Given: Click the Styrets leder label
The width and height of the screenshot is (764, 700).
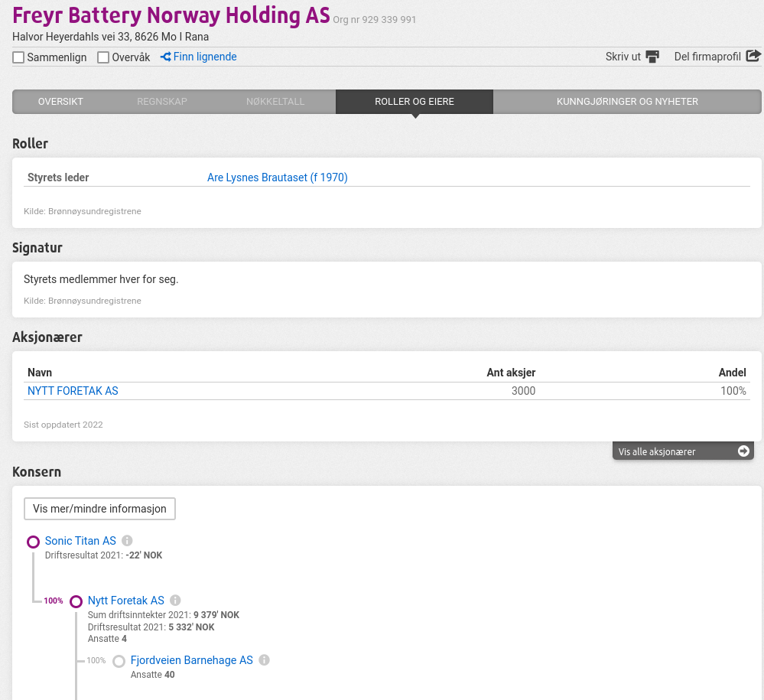Looking at the screenshot, I should coord(58,177).
